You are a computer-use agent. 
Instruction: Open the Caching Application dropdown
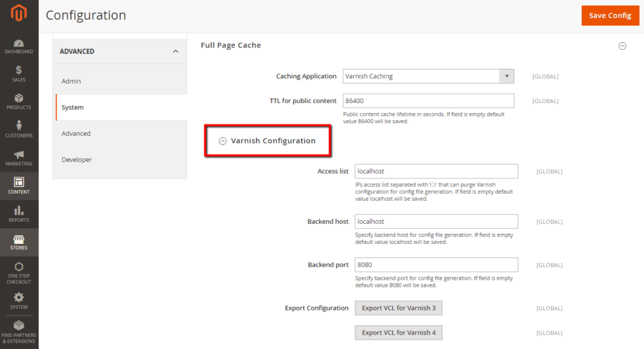click(428, 76)
